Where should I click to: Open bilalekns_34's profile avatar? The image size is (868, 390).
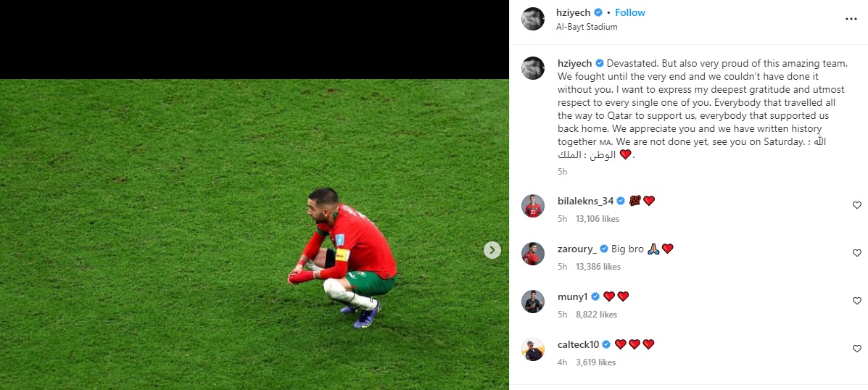point(533,206)
